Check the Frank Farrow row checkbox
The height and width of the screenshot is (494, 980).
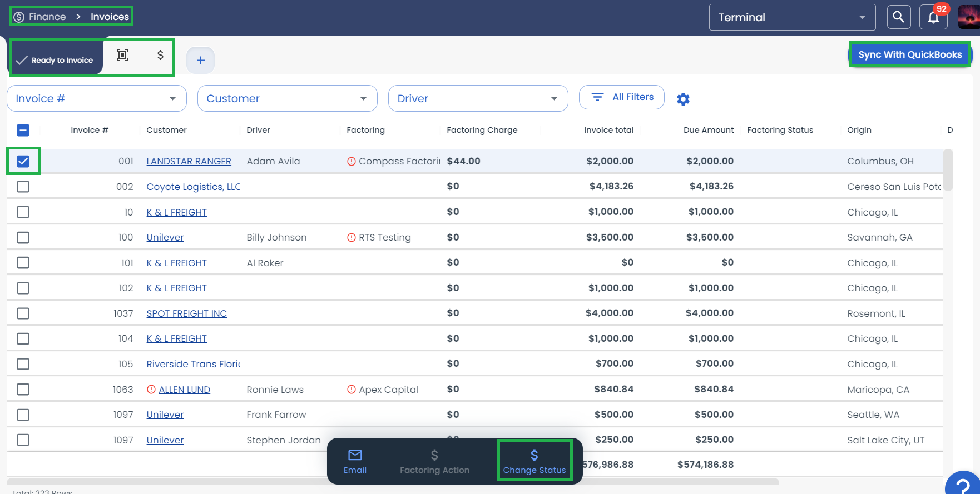(x=23, y=415)
